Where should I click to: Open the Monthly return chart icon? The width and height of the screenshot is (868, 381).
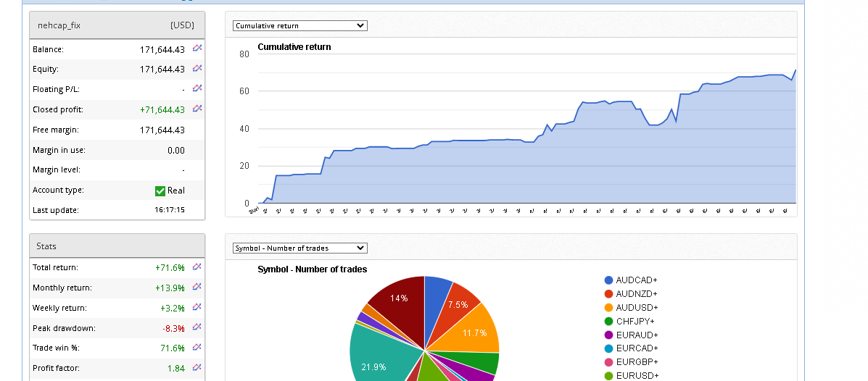click(x=197, y=287)
